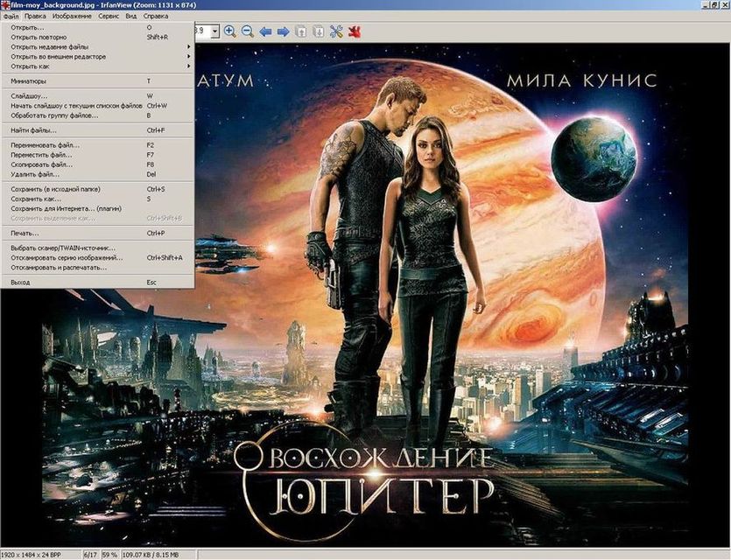
Task: Go to next image with right arrow
Action: [x=283, y=31]
